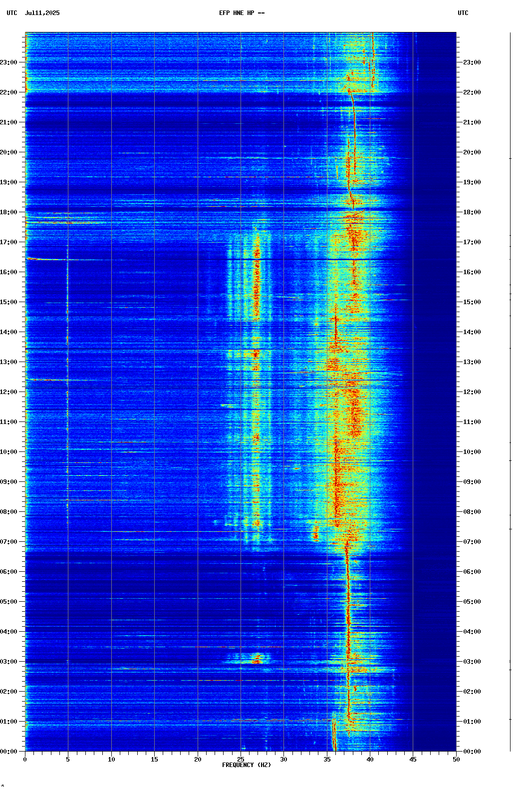Select 20:00 on the right time axis
Viewport: 532px width, 791px height.
click(472, 152)
